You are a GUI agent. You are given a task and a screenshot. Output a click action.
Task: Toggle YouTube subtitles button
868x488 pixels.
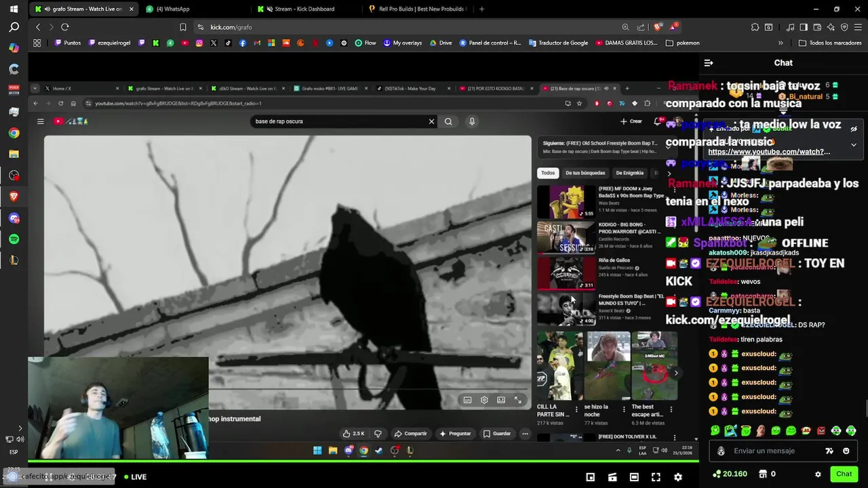(x=467, y=400)
